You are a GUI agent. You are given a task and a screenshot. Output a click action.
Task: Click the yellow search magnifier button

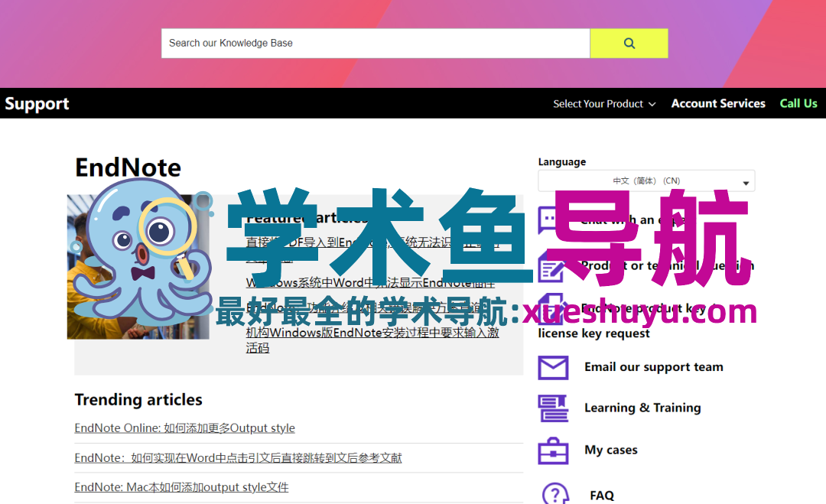(x=629, y=43)
